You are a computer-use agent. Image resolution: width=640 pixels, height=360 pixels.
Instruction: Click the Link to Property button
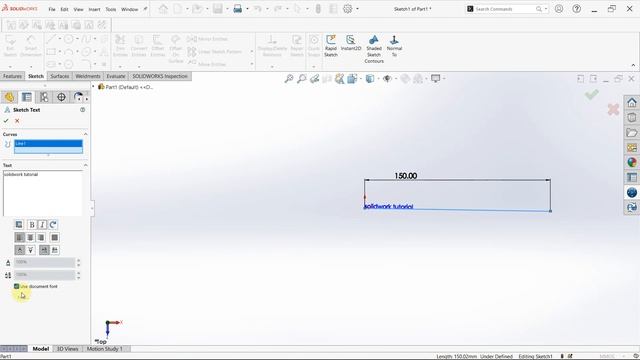pyautogui.click(x=19, y=224)
